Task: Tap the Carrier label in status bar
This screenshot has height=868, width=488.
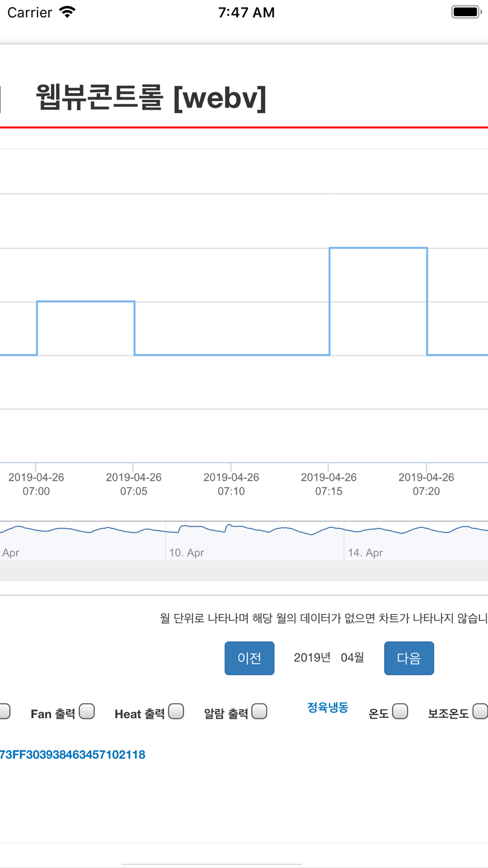Action: pos(30,12)
